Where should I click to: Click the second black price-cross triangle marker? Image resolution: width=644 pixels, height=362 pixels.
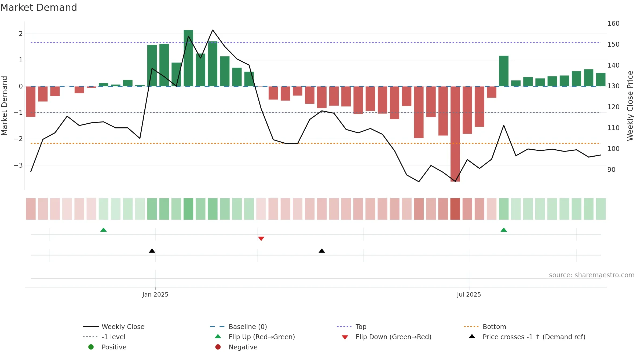click(322, 251)
